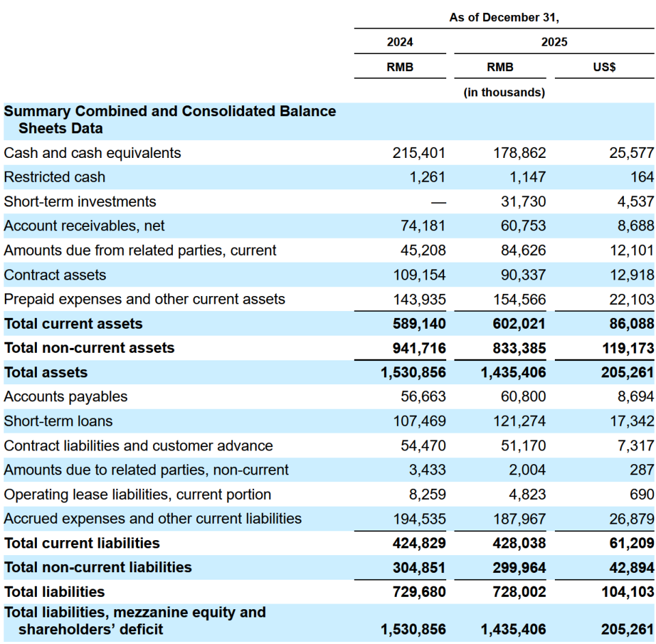Select Total assets 2025 RMB value 1,435,406

[513, 373]
